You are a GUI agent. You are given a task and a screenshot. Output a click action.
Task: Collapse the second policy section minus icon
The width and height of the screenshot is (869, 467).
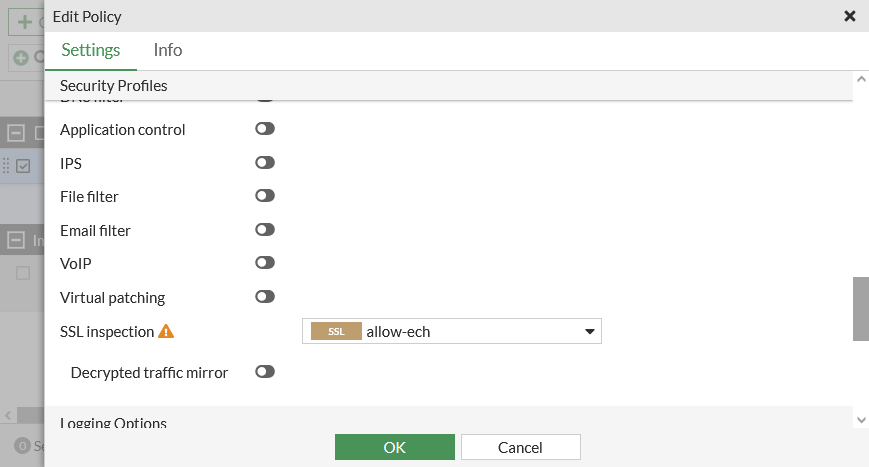point(16,240)
